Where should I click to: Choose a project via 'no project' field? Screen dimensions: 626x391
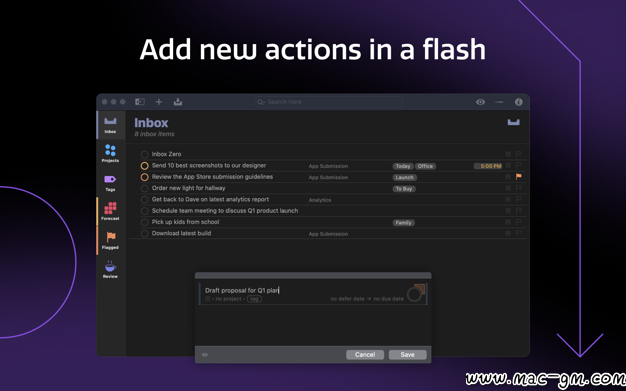228,299
